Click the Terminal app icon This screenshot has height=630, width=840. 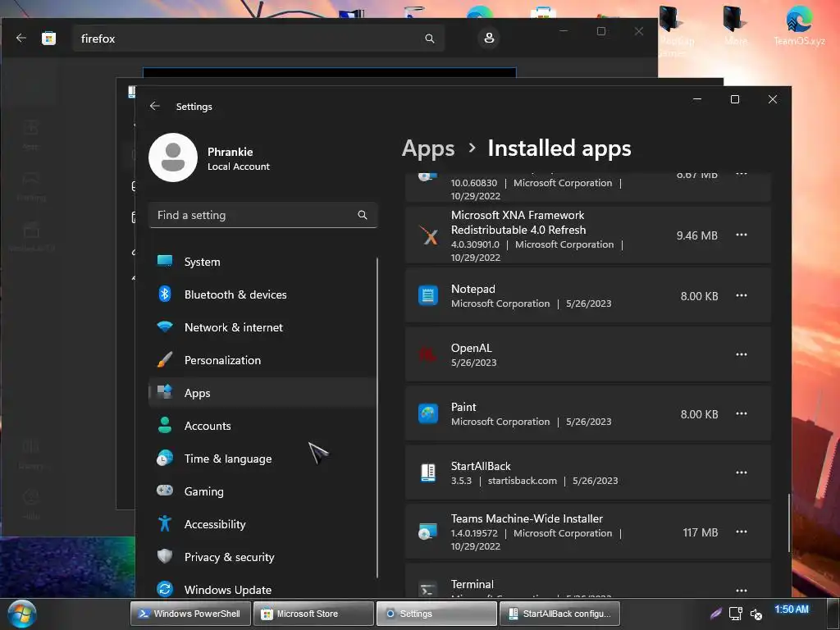(x=427, y=590)
